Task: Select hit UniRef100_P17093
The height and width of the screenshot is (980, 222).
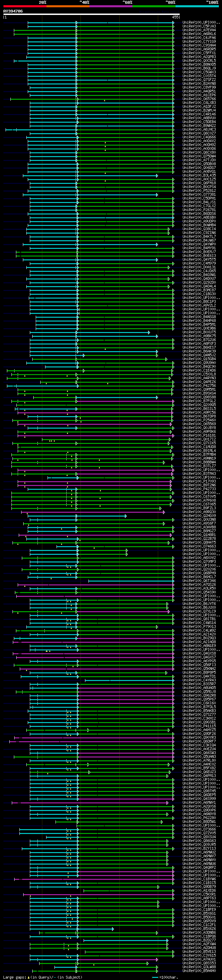Action: (199, 481)
